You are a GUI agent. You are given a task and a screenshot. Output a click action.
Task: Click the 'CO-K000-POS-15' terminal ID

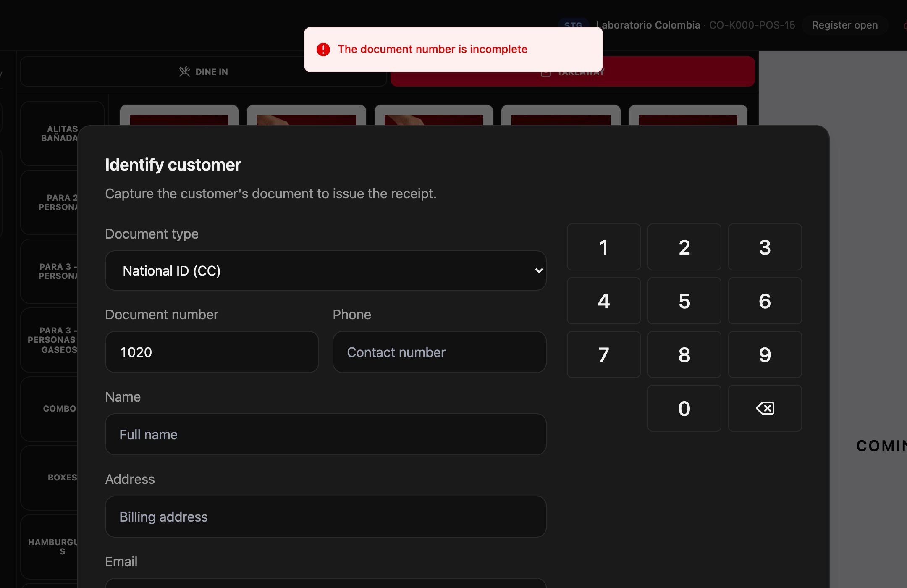pyautogui.click(x=752, y=25)
